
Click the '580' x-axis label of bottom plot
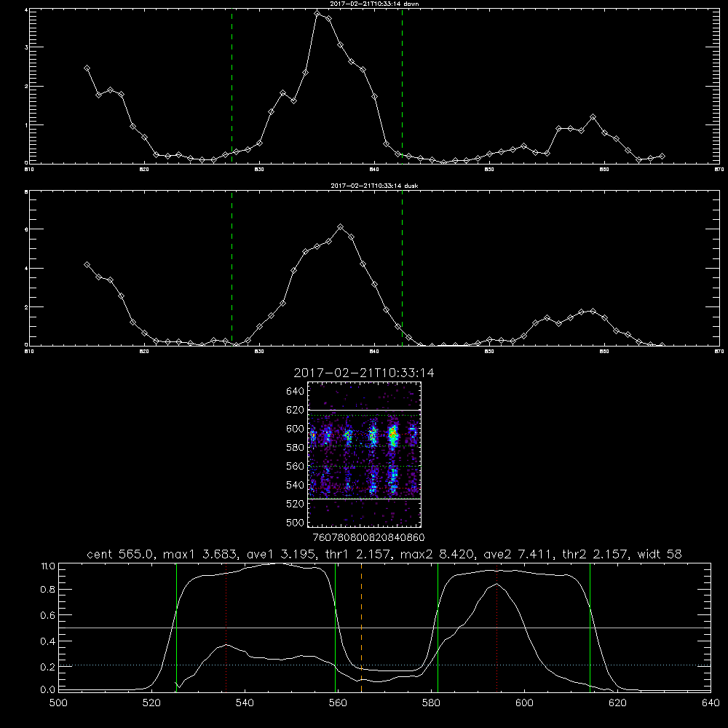pos(431,703)
